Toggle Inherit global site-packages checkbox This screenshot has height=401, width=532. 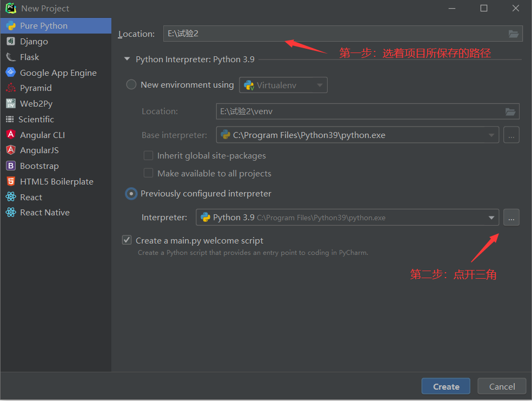click(x=148, y=155)
